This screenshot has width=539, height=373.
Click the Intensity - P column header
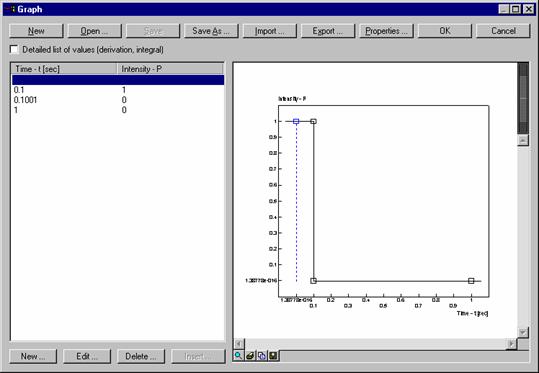(170, 69)
